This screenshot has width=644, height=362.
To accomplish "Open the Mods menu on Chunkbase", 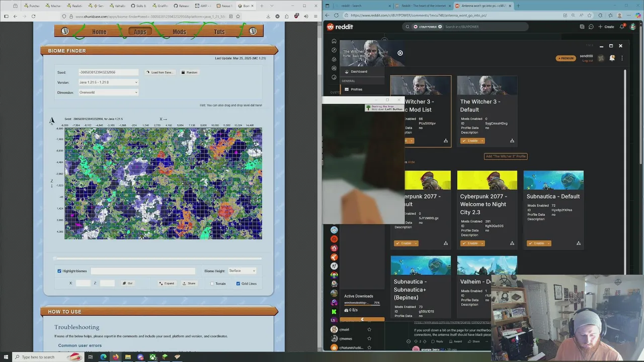I will click(179, 32).
